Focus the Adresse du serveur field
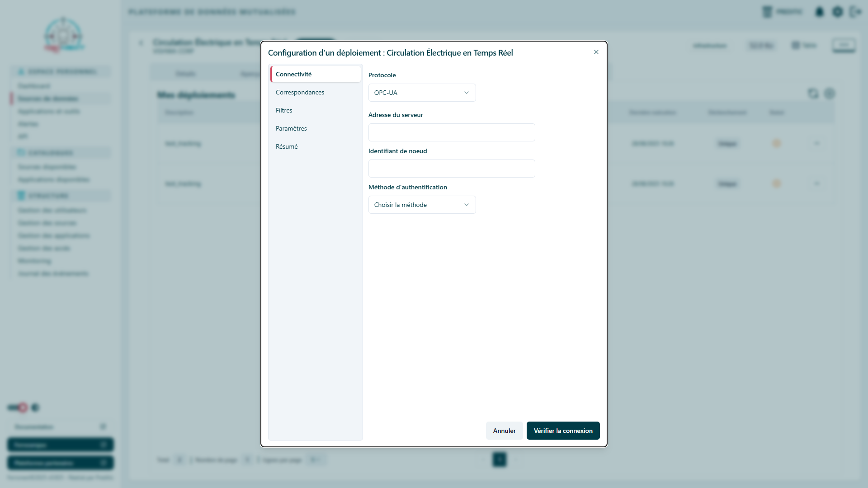Viewport: 868px width, 488px height. (452, 132)
